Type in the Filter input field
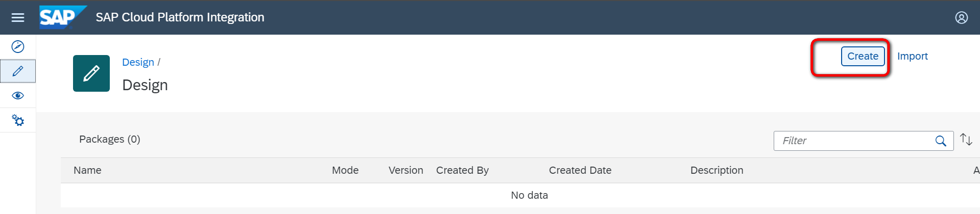 tap(853, 141)
